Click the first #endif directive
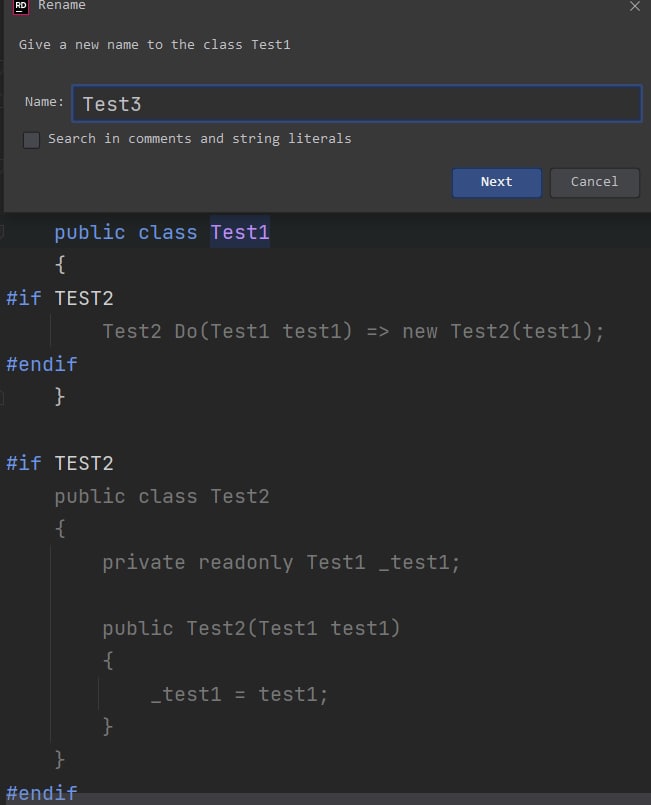The width and height of the screenshot is (651, 805). pos(42,364)
